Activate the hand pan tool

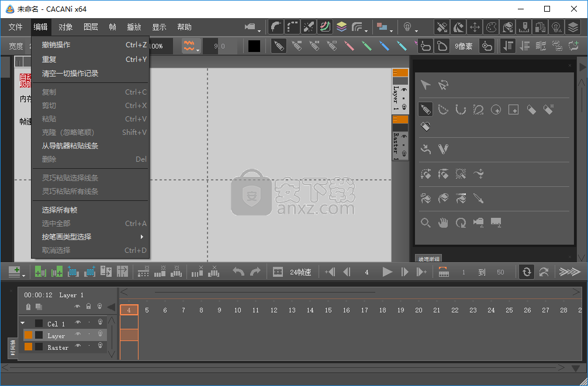pos(443,223)
